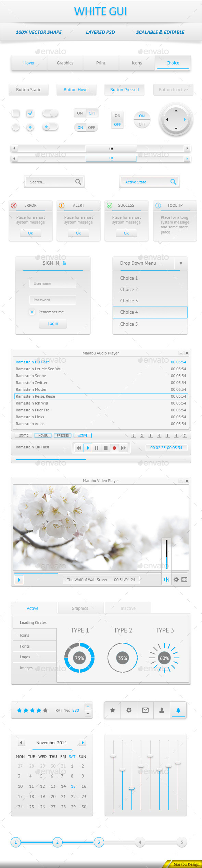Screen dimensions: 202x868
Task: Click the blue magnifier in Active State field
Action: [173, 182]
